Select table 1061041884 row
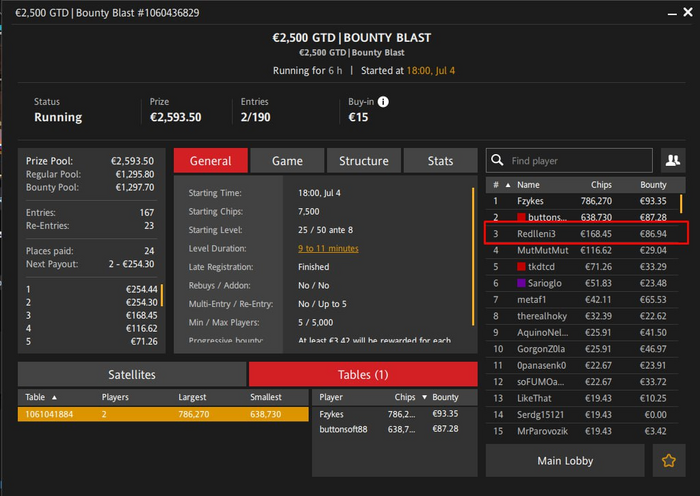 162,413
